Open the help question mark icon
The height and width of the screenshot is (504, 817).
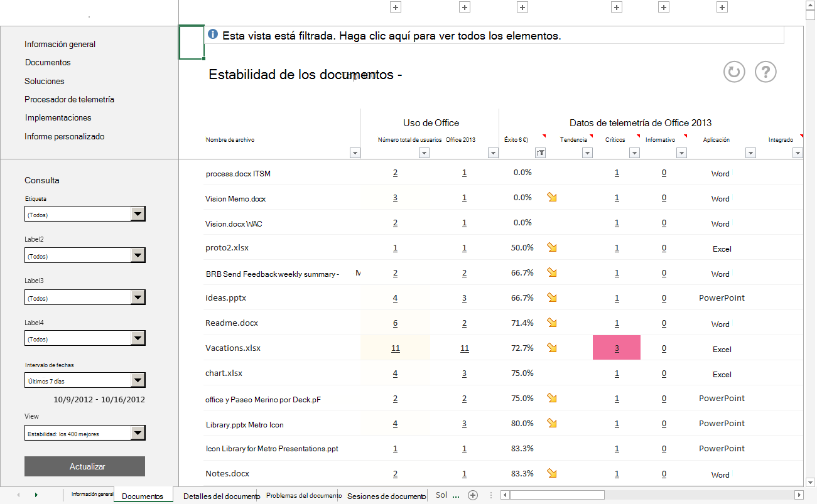[766, 72]
